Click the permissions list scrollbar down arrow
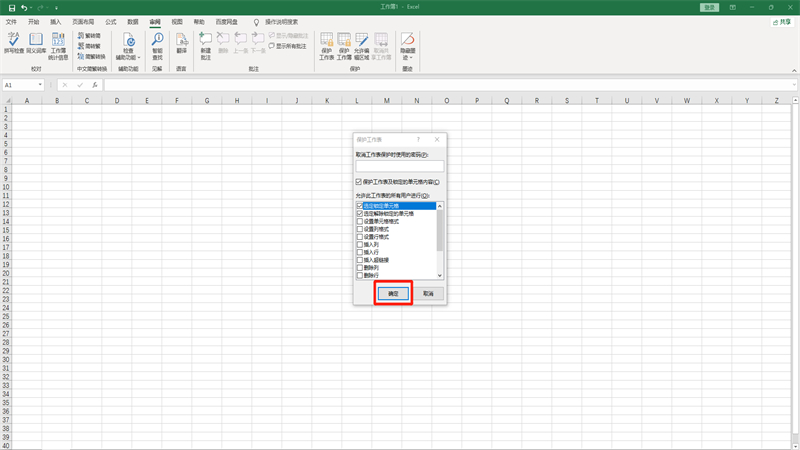 (440, 275)
